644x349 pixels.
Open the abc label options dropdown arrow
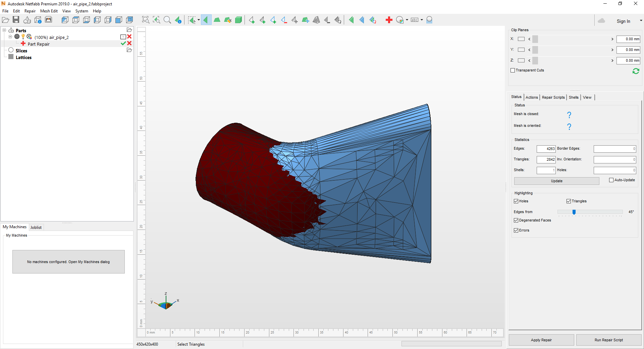422,20
